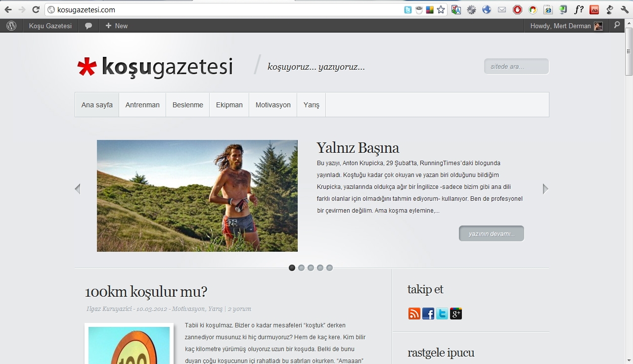The width and height of the screenshot is (633, 364).
Task: Click the koşuyoruz... yazıyoruz... tagline
Action: (316, 67)
